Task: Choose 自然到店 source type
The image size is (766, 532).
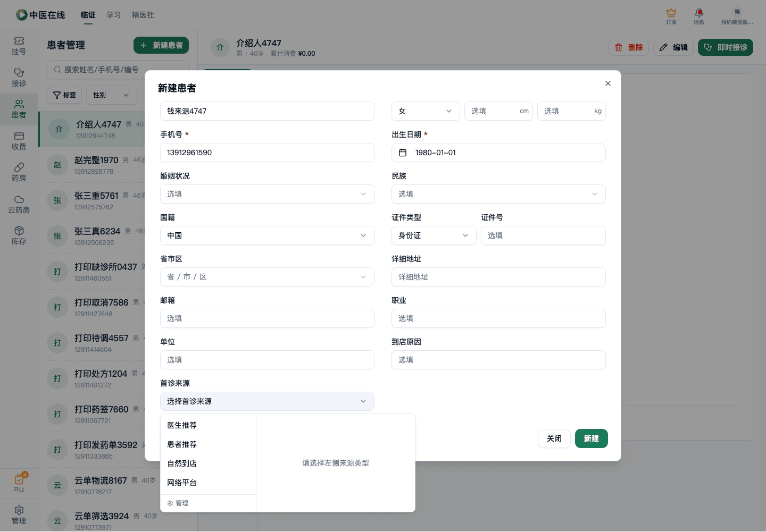Action: point(208,463)
